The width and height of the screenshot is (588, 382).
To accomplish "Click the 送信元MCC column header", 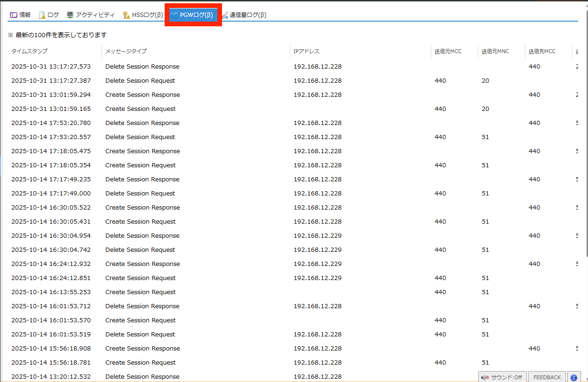I will click(448, 51).
